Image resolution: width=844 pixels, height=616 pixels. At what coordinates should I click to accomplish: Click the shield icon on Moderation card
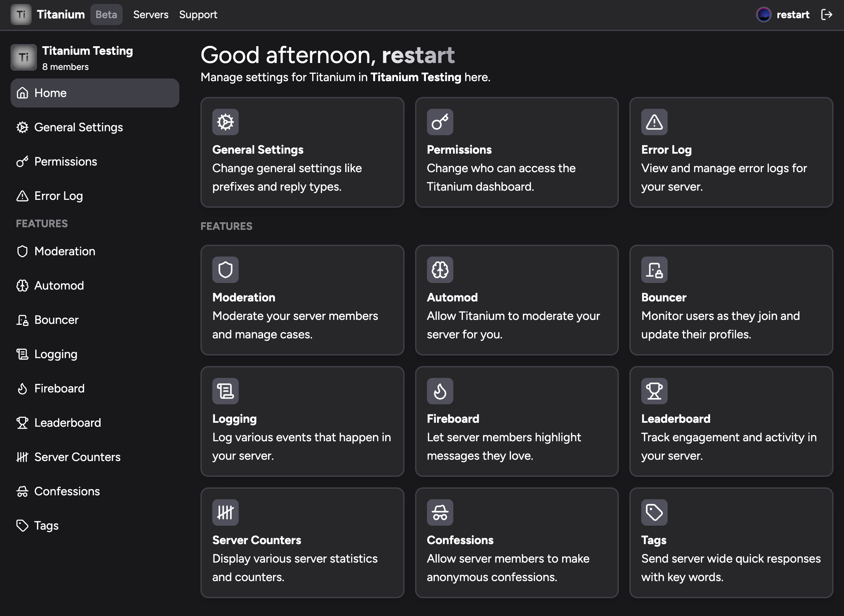tap(226, 270)
